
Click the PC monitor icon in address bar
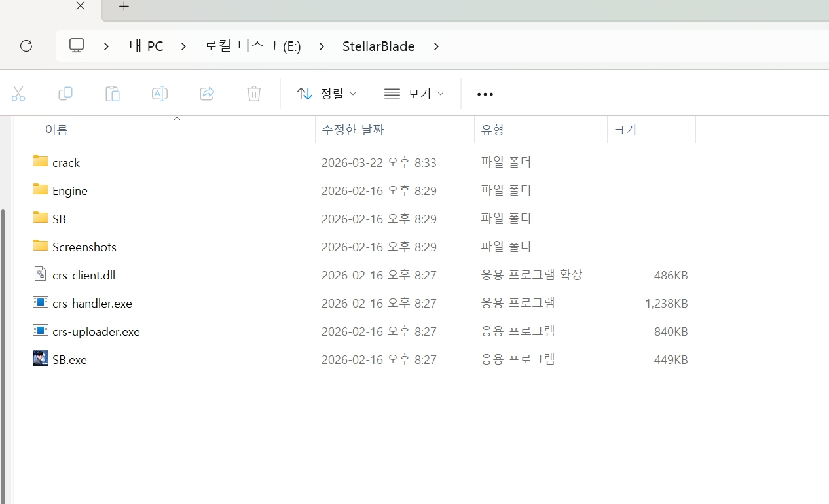(x=77, y=46)
